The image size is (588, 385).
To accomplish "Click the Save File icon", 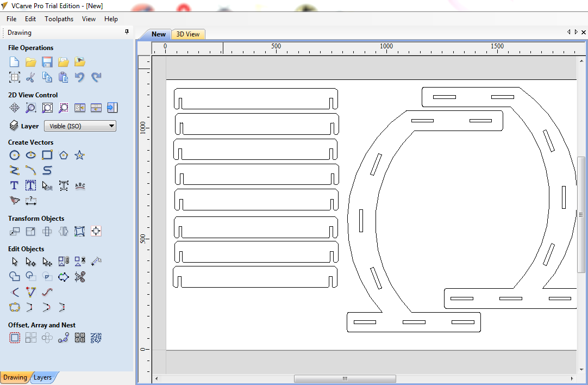I will pos(47,62).
